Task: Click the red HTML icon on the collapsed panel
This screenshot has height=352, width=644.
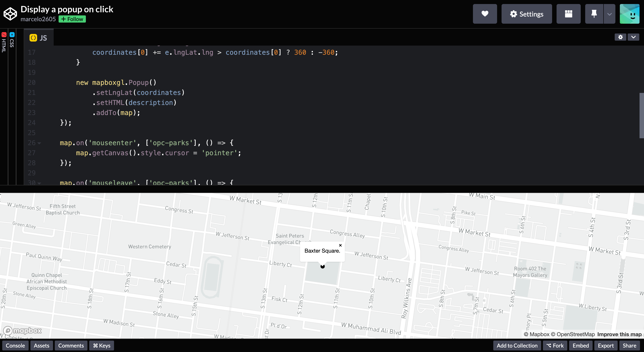Action: [x=4, y=34]
